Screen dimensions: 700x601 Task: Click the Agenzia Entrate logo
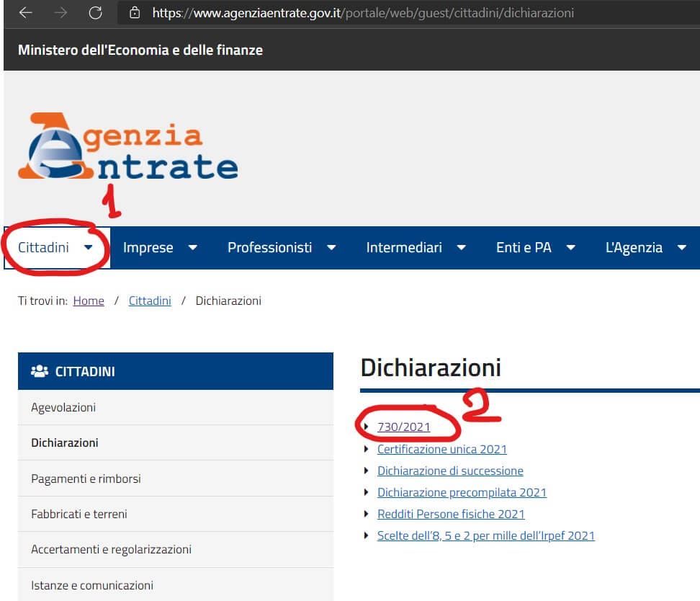point(127,147)
